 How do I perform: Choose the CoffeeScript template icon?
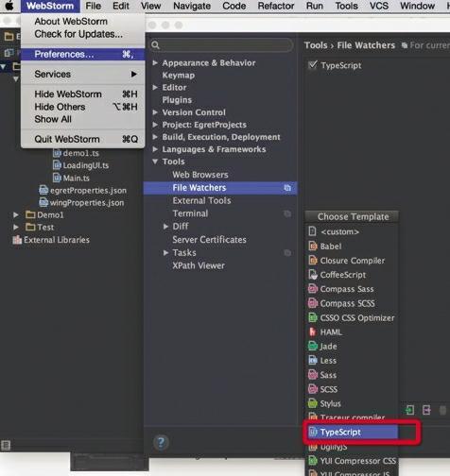313,275
